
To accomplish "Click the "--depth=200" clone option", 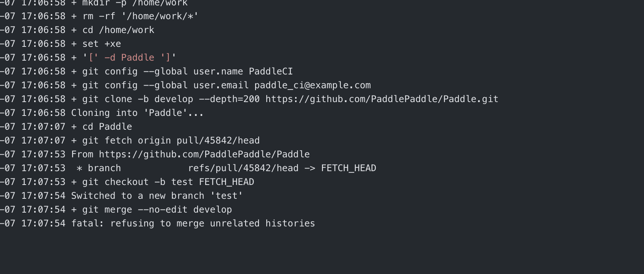I will (x=229, y=99).
